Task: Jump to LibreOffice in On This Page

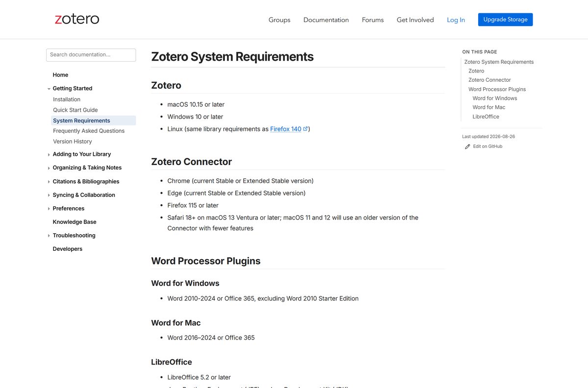Action: (486, 117)
